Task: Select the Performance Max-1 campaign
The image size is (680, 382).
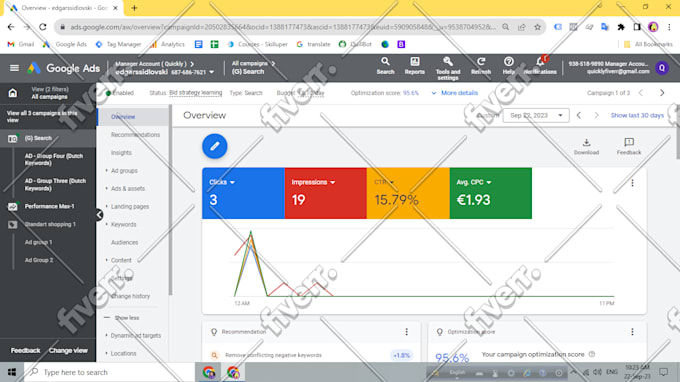Action: coord(48,206)
